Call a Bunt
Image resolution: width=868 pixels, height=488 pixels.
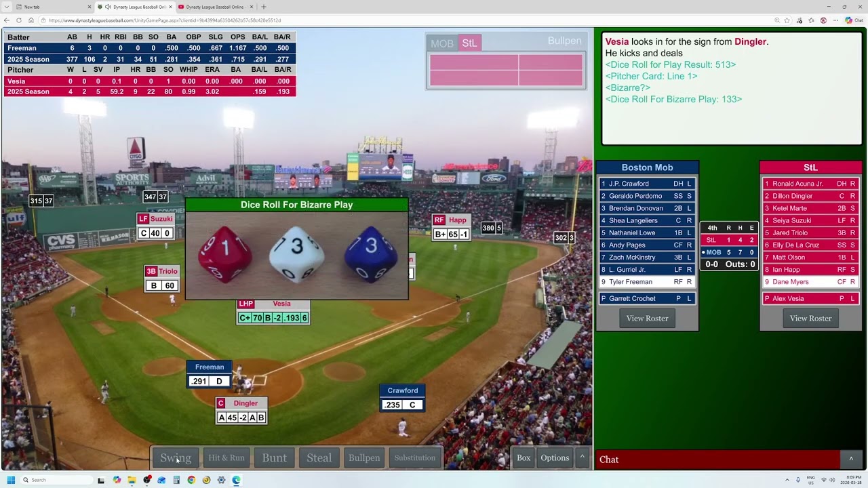click(x=275, y=458)
